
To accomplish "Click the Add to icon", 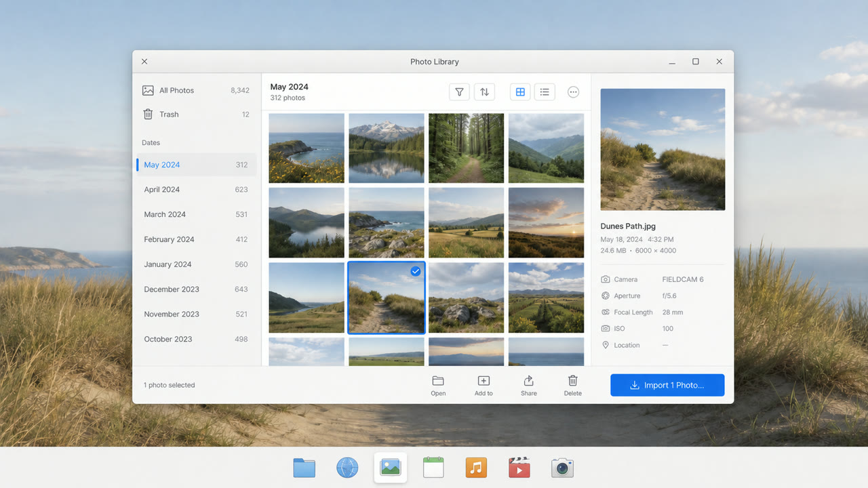I will (484, 381).
